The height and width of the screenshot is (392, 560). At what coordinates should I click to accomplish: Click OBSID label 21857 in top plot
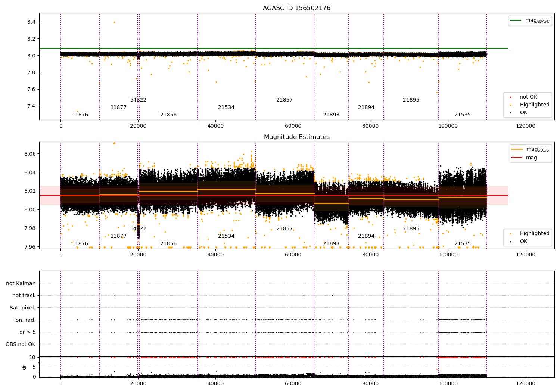click(284, 100)
